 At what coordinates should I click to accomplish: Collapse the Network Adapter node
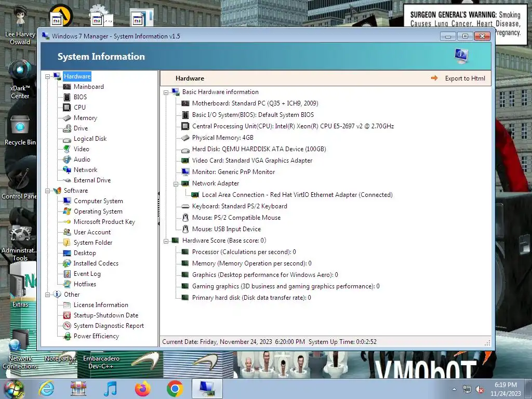tap(176, 184)
